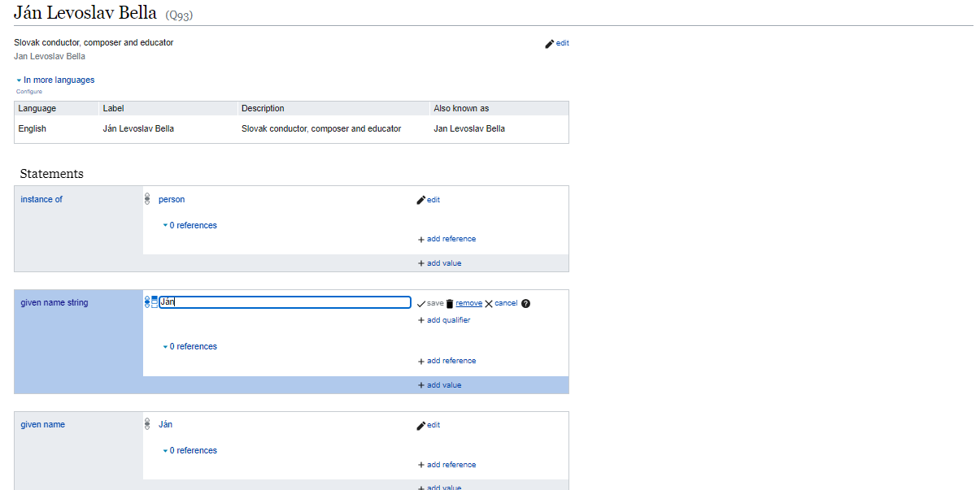Viewport: 980px width, 490px height.
Task: Expand '0 references' under instance of
Action: pyautogui.click(x=190, y=225)
